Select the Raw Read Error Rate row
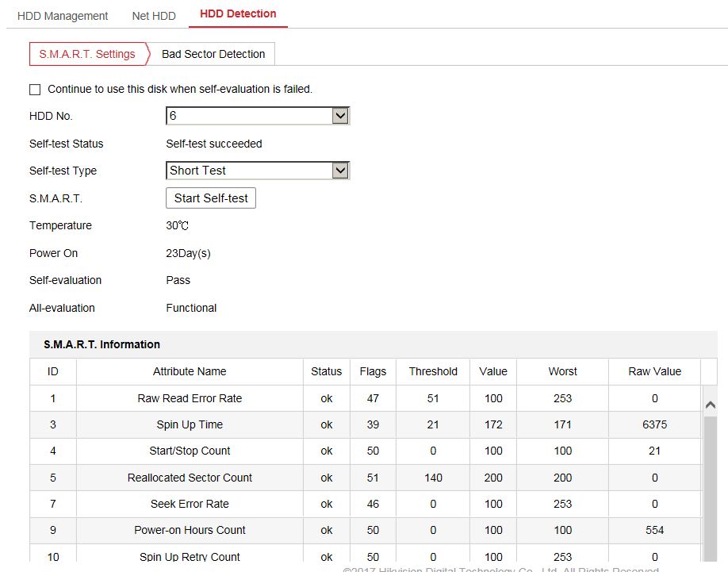 pos(190,398)
